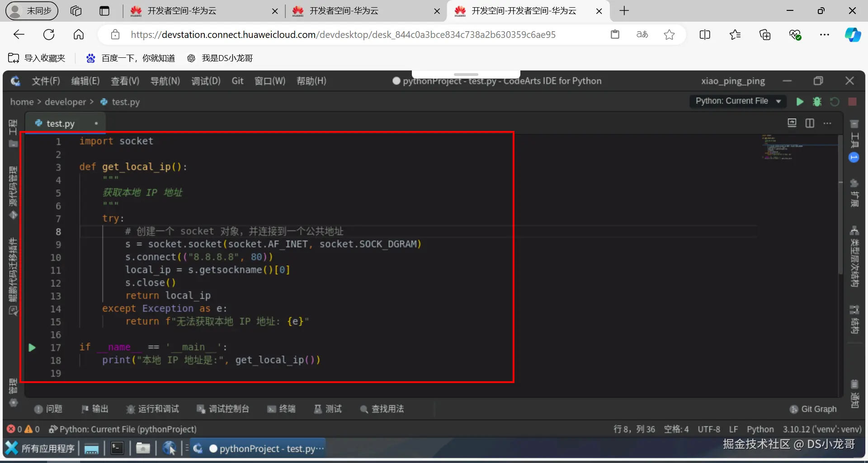Change indentation via 空格:4 status item

(x=676, y=429)
